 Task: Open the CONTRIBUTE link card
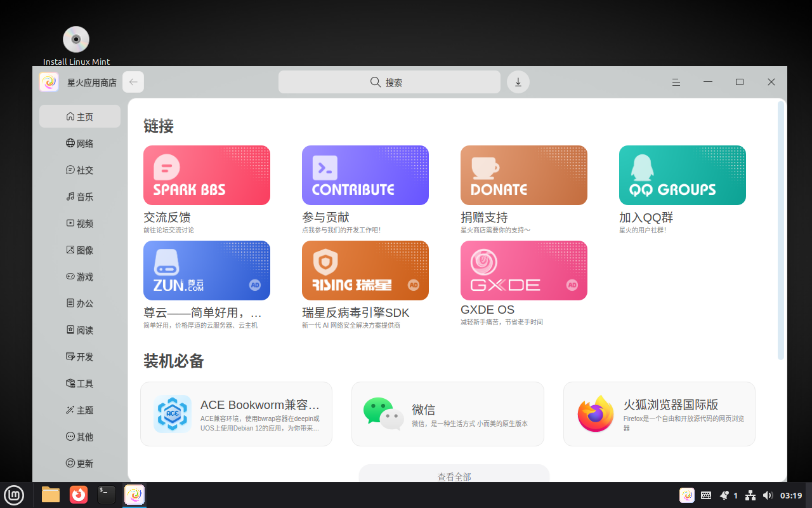[365, 175]
